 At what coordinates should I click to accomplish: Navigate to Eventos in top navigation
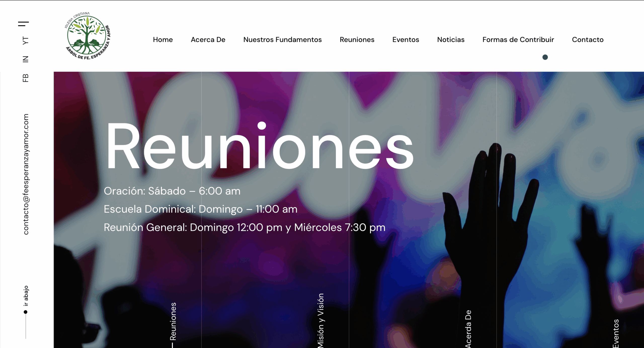pos(406,40)
